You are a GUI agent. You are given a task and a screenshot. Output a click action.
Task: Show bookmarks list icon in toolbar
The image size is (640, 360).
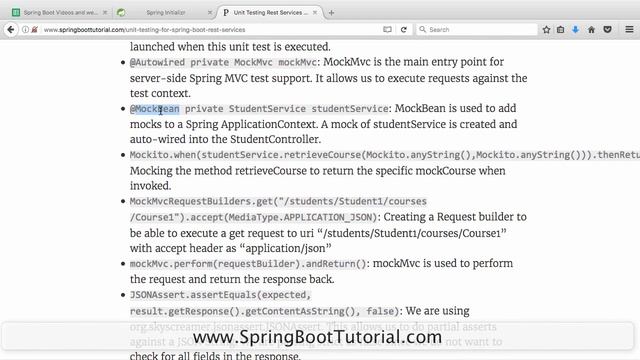click(x=561, y=29)
